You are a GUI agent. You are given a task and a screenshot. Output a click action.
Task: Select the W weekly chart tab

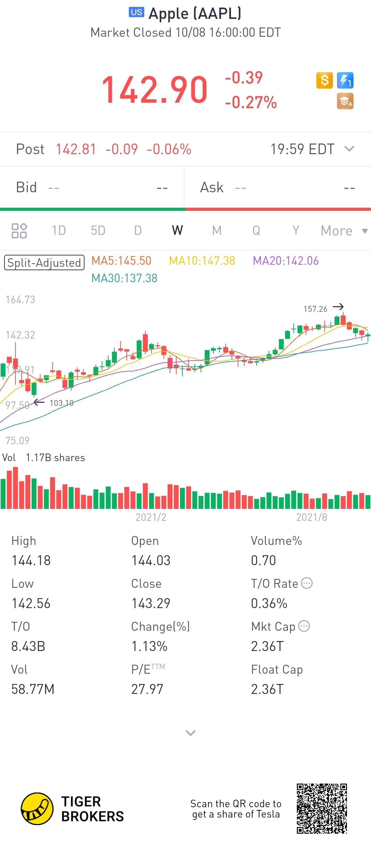(x=177, y=230)
